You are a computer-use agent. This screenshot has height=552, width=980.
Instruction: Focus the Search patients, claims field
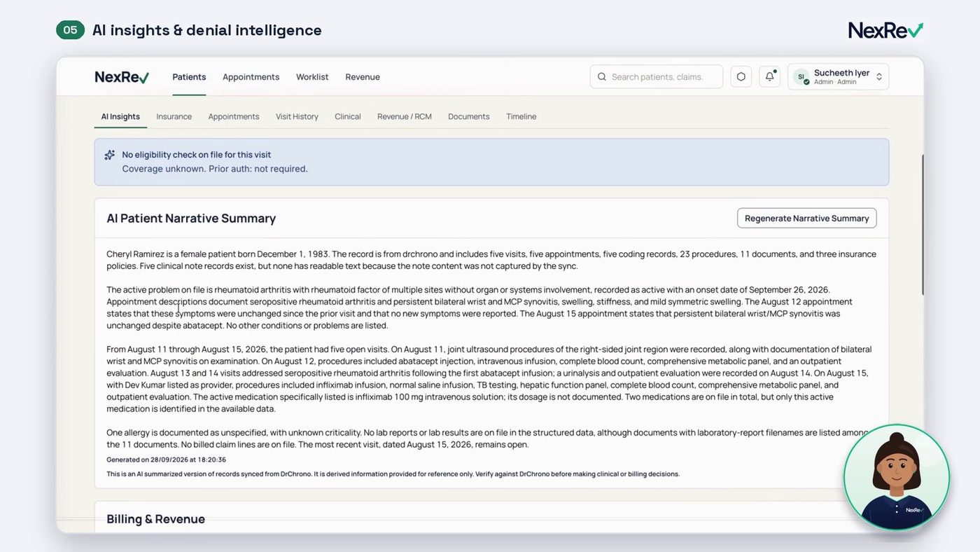coord(657,77)
